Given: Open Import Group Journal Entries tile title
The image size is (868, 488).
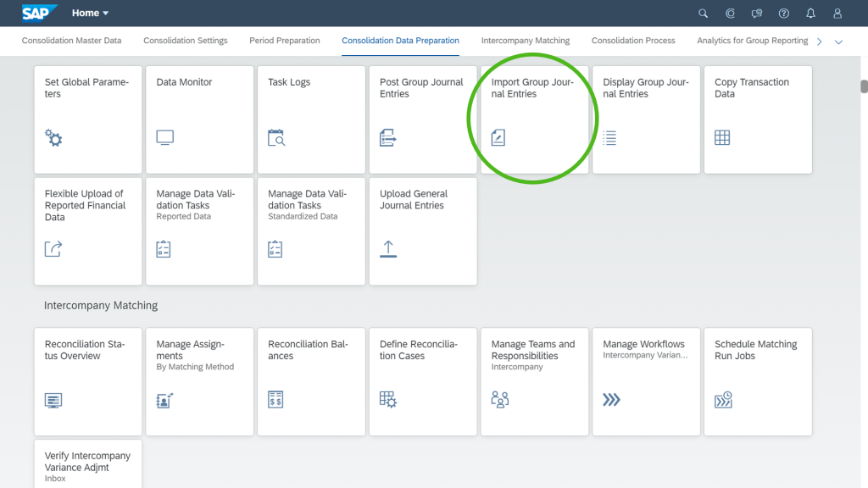Looking at the screenshot, I should pyautogui.click(x=532, y=88).
